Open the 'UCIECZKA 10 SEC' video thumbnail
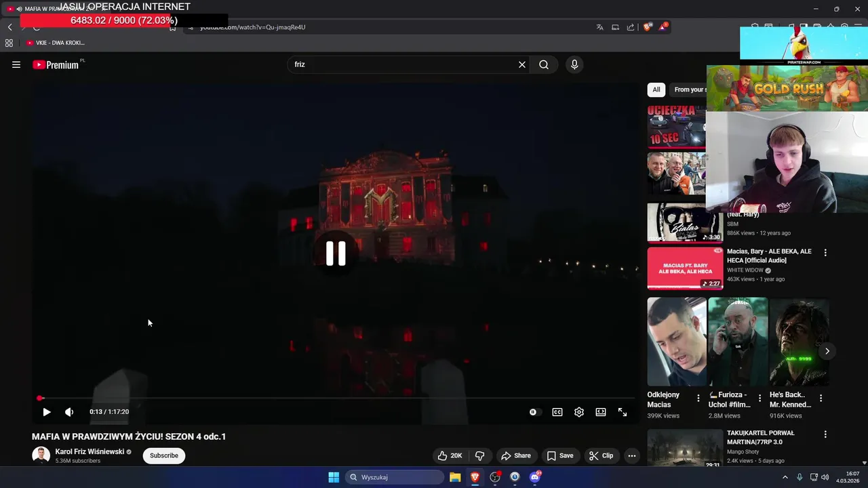The height and width of the screenshot is (488, 868). [x=676, y=126]
